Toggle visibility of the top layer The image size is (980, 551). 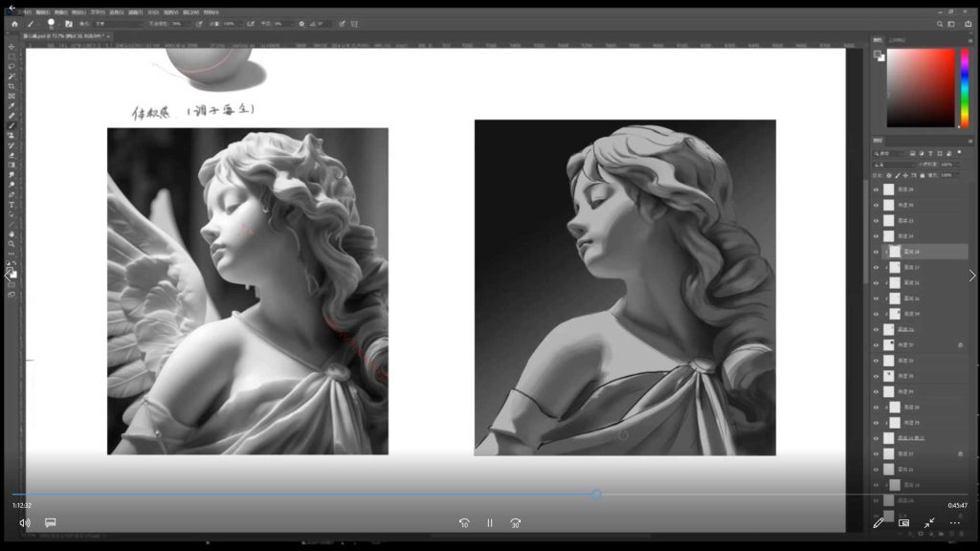pyautogui.click(x=876, y=189)
